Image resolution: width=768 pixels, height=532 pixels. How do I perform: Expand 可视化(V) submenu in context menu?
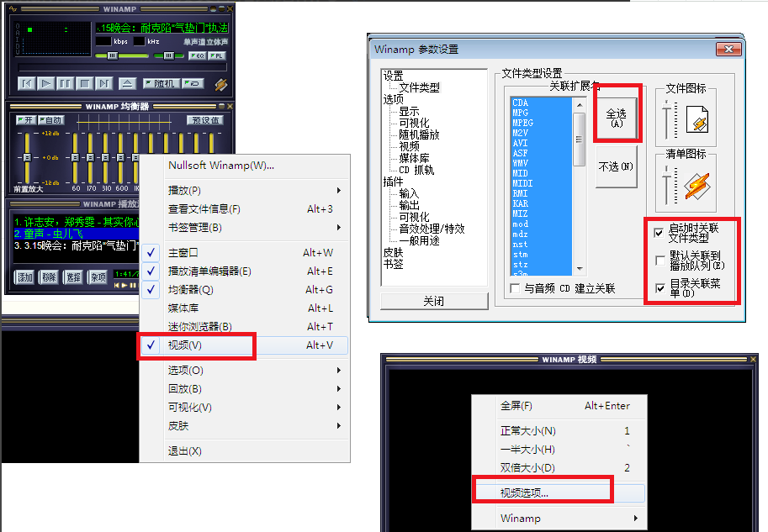click(245, 408)
